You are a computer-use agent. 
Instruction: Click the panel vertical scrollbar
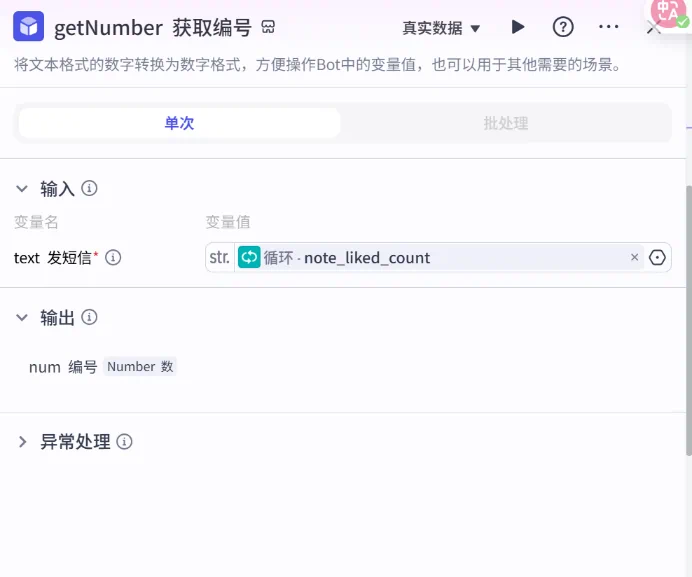[x=688, y=320]
